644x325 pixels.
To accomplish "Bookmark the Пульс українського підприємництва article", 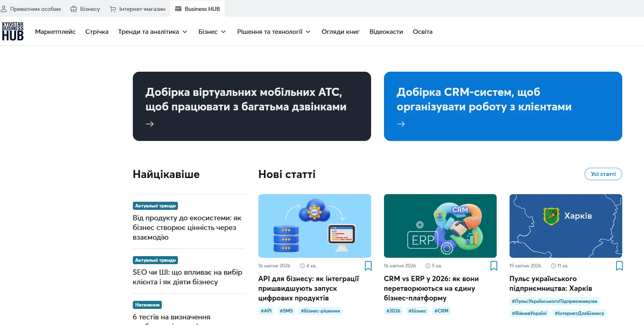I will [619, 266].
